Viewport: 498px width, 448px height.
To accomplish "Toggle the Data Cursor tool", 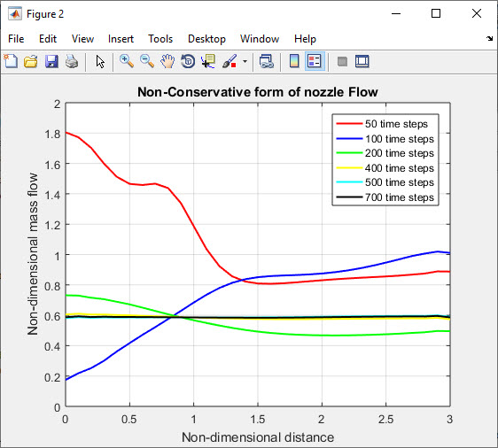I will coord(208,61).
